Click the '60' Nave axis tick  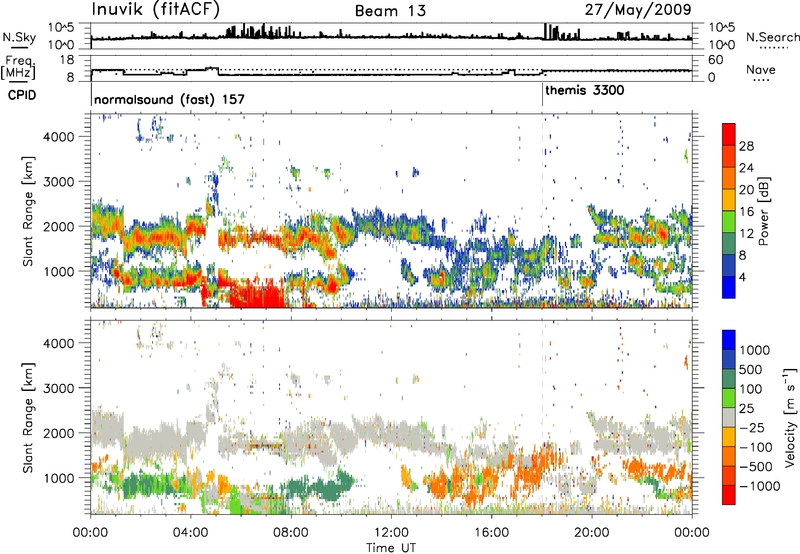coord(716,60)
